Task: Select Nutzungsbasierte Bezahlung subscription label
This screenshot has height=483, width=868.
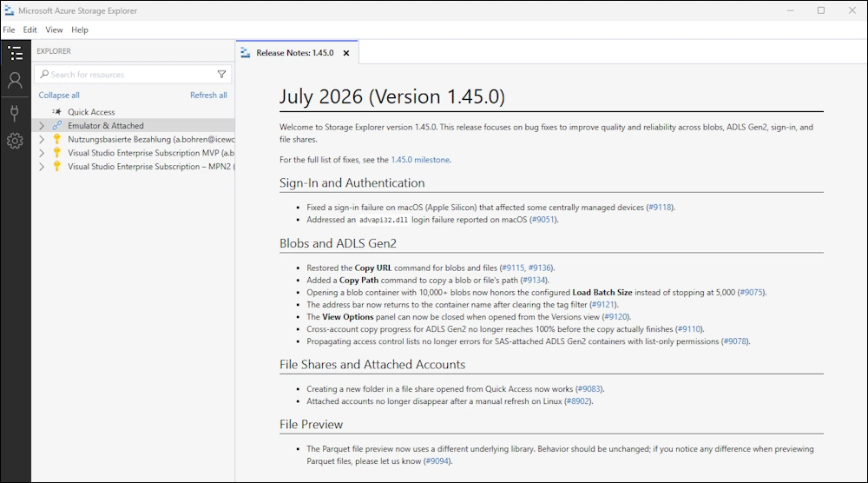Action: tap(150, 140)
